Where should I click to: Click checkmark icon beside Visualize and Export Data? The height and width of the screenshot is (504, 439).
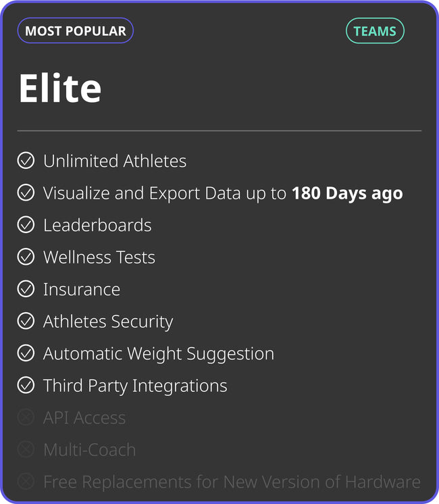[26, 193]
